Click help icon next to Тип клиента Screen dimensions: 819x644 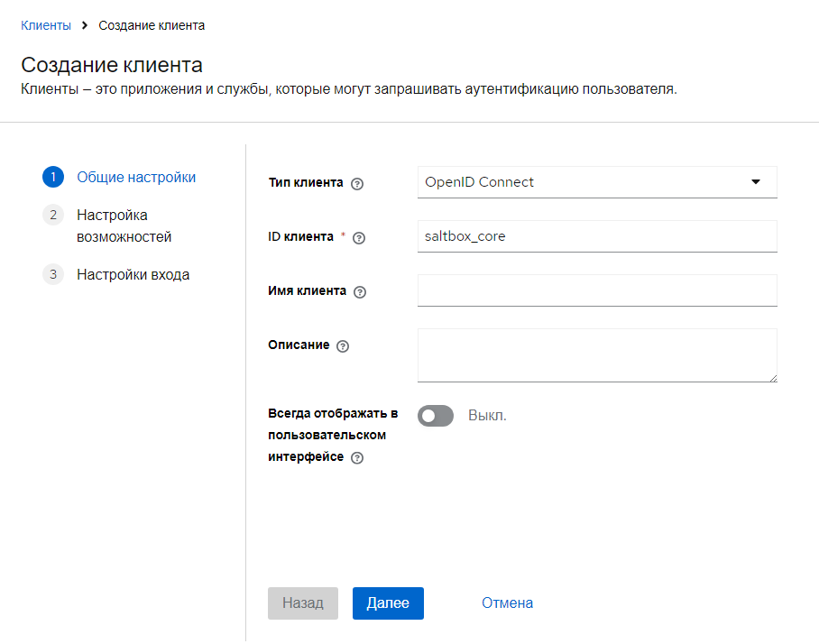coord(357,183)
